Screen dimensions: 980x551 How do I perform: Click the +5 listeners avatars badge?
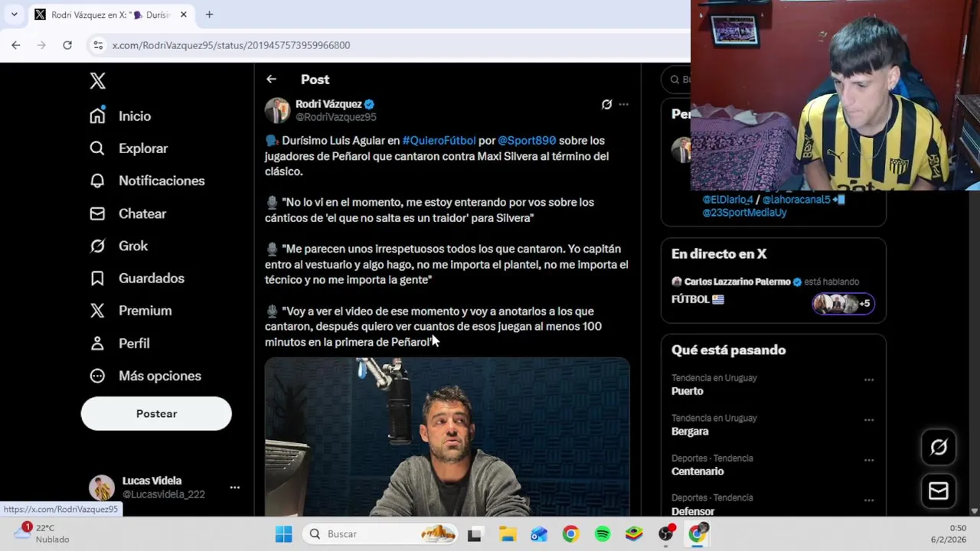pyautogui.click(x=843, y=303)
